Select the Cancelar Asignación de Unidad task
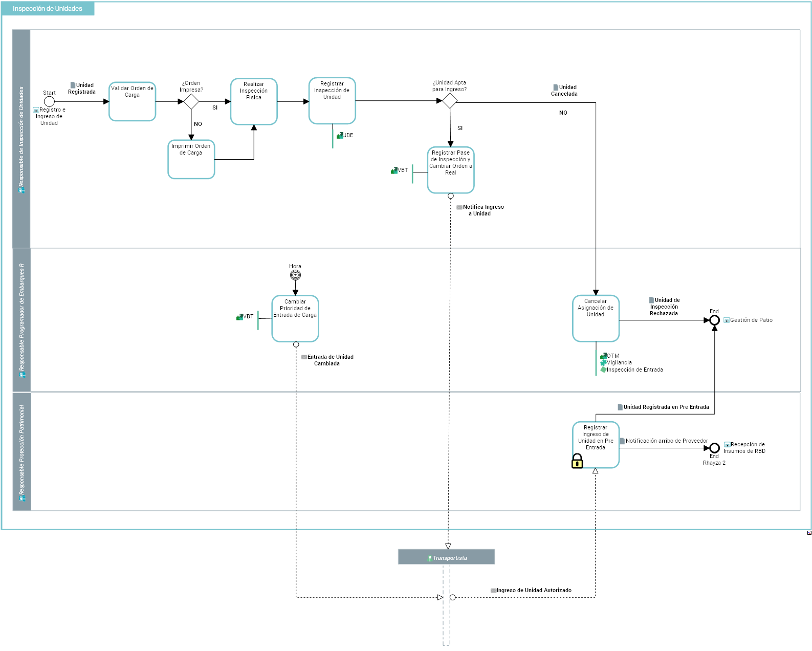 click(596, 318)
